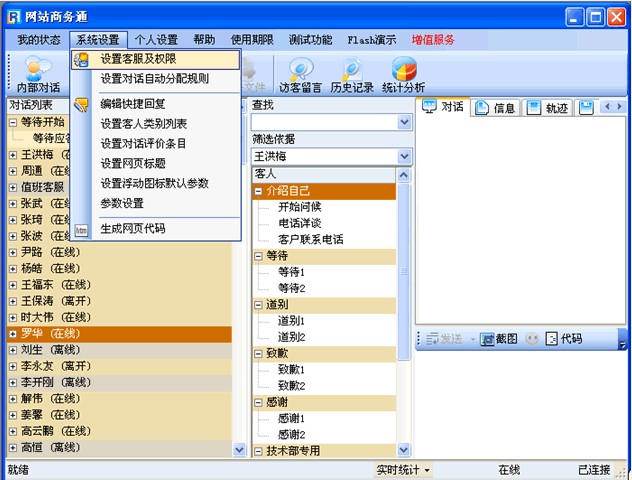
Task: Open the 增值服务 menu
Action: pos(433,40)
